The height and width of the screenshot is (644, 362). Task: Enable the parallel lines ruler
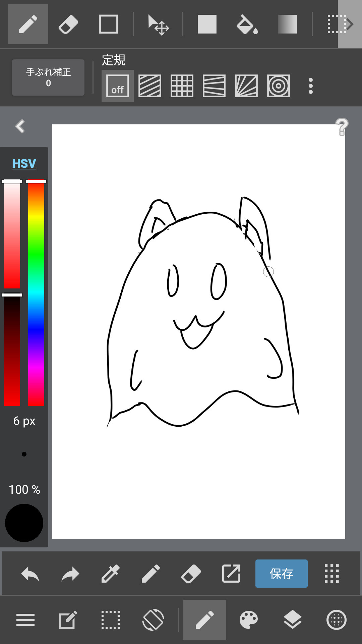(x=150, y=86)
